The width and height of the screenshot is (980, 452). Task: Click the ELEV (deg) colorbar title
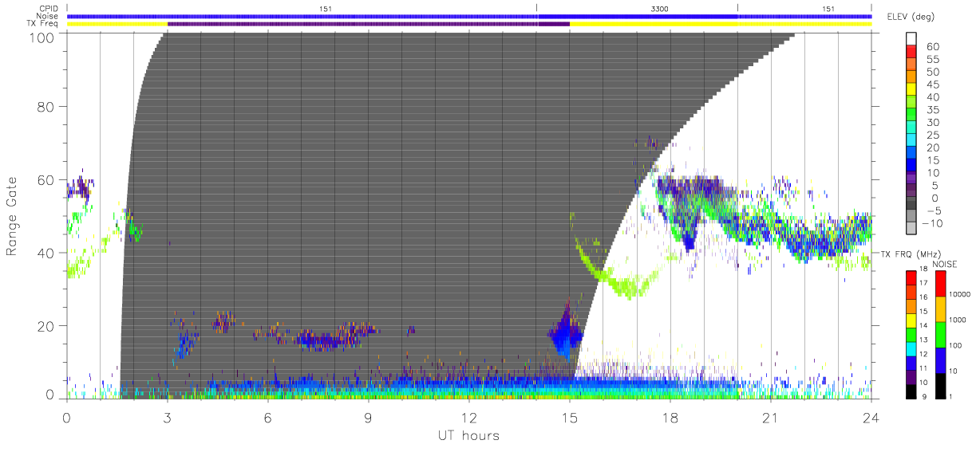click(x=911, y=17)
